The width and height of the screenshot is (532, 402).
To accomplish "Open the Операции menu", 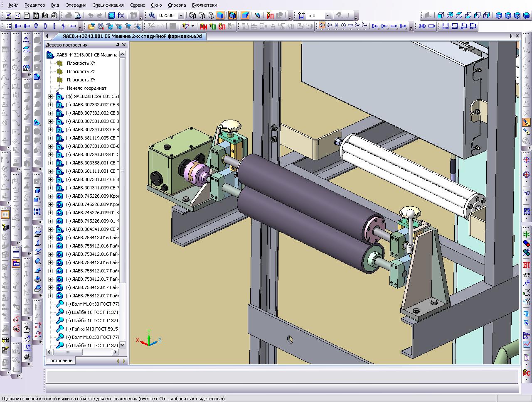I will 76,5.
